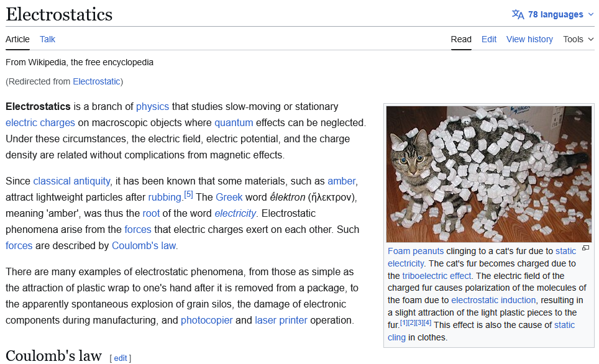
Task: Click the translate languages icon
Action: (518, 14)
